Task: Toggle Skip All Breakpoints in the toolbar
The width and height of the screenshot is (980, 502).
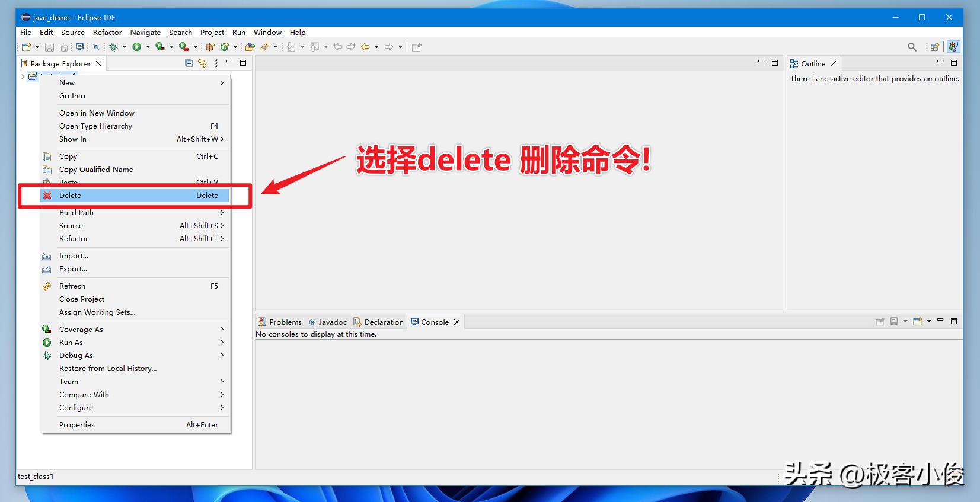Action: (x=96, y=47)
